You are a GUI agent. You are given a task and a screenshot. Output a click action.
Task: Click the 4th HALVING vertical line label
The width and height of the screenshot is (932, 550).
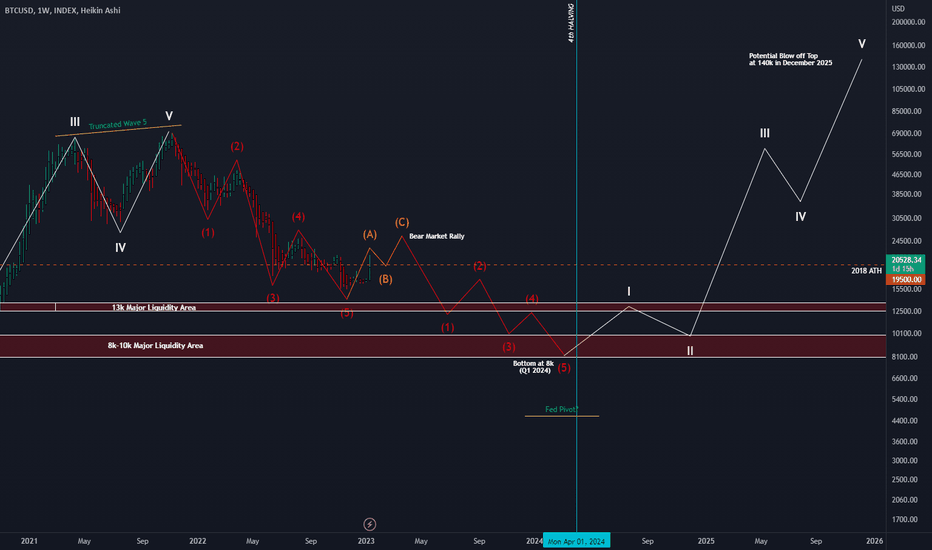571,23
